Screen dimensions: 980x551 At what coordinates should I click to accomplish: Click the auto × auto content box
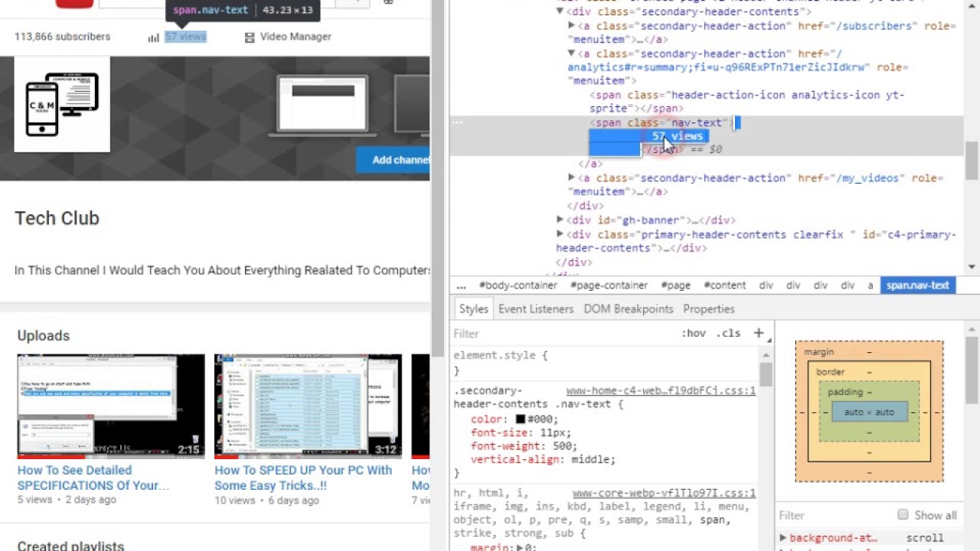click(869, 412)
